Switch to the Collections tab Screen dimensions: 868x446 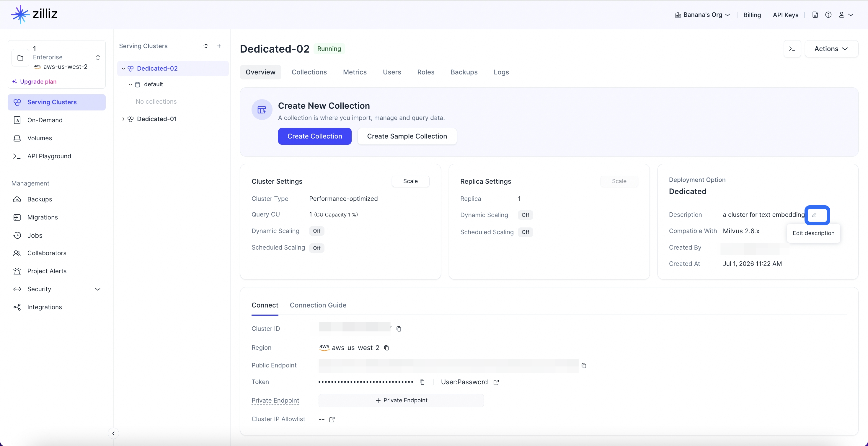click(x=309, y=72)
